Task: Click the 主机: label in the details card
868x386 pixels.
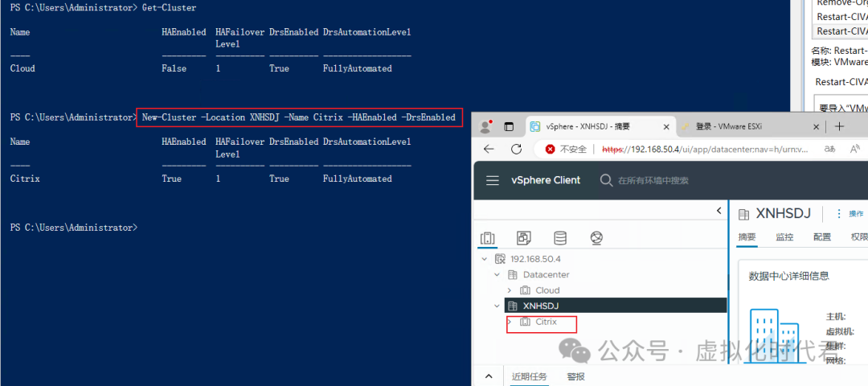Action: click(x=835, y=317)
